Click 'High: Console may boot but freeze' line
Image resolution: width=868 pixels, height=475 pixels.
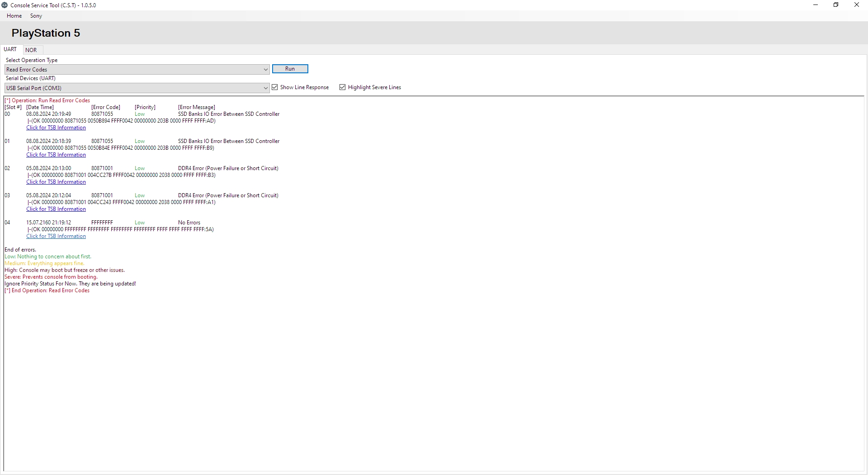click(65, 270)
